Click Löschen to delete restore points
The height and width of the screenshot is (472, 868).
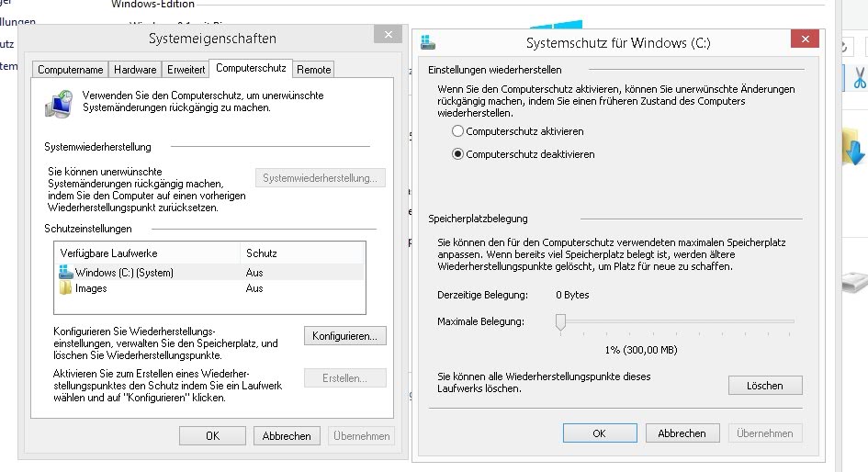765,385
